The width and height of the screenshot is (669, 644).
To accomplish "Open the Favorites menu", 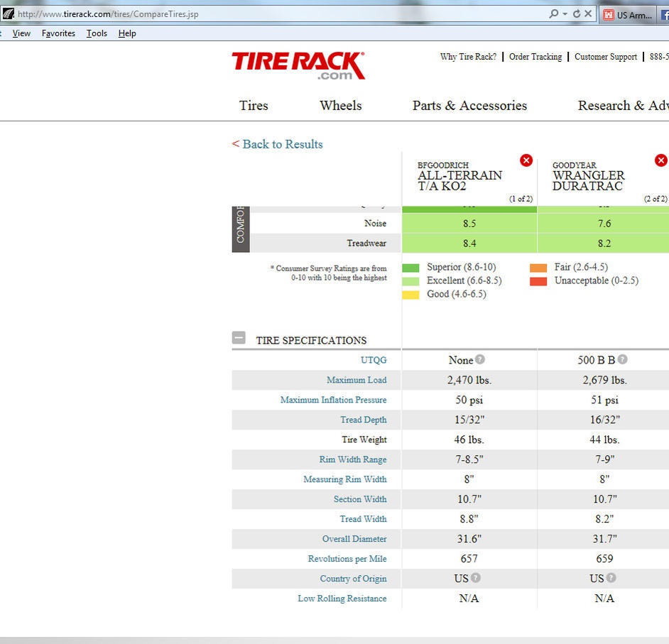I will 58,33.
